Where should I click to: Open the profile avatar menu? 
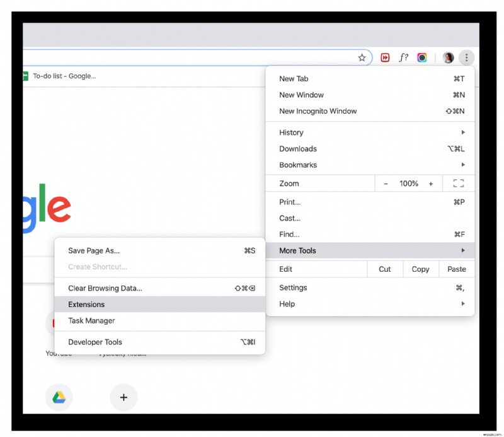pyautogui.click(x=448, y=57)
